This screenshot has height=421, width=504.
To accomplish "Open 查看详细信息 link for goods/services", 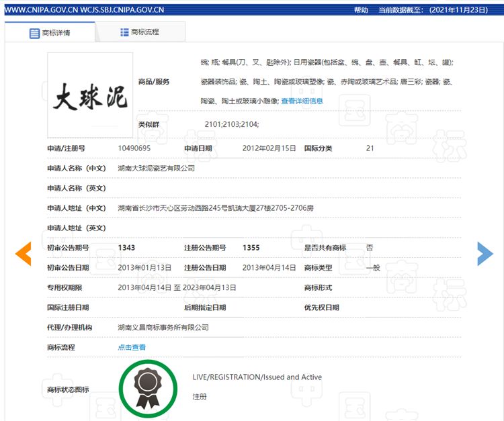I will tap(302, 101).
